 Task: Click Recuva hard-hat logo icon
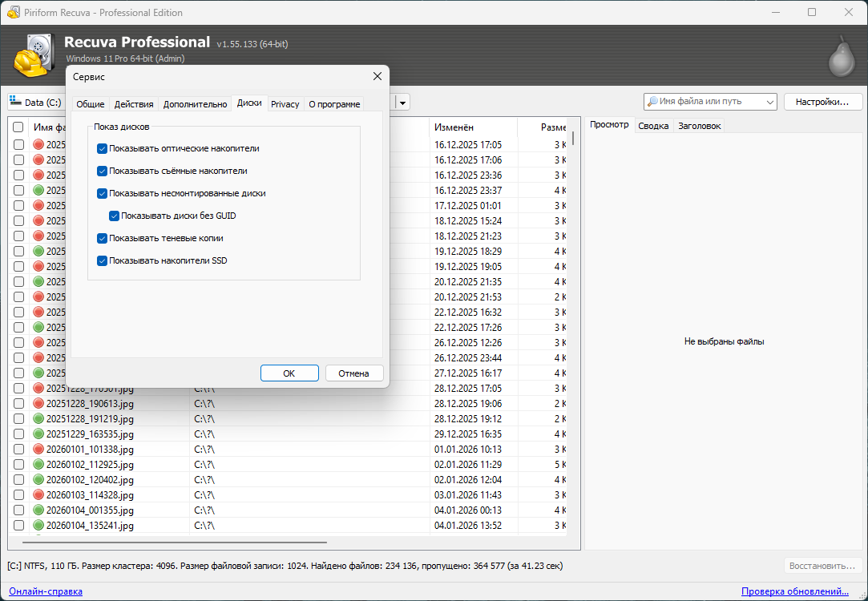[x=35, y=56]
